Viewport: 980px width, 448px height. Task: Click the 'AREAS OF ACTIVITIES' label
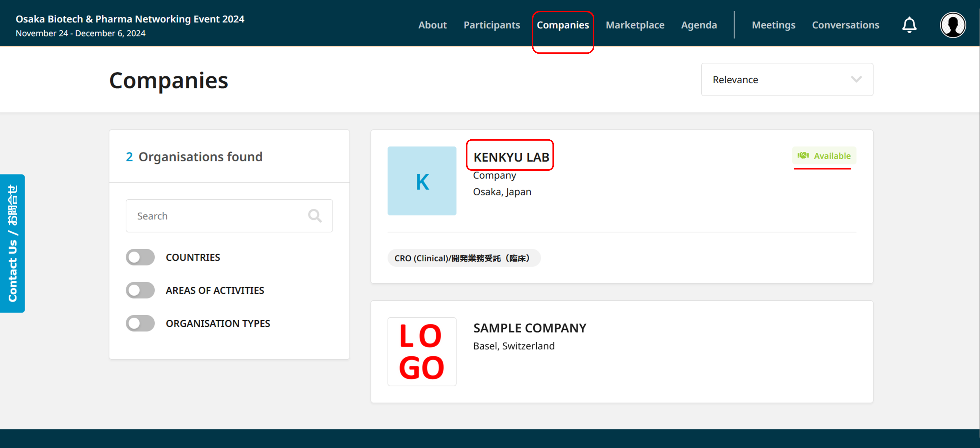[x=215, y=291]
